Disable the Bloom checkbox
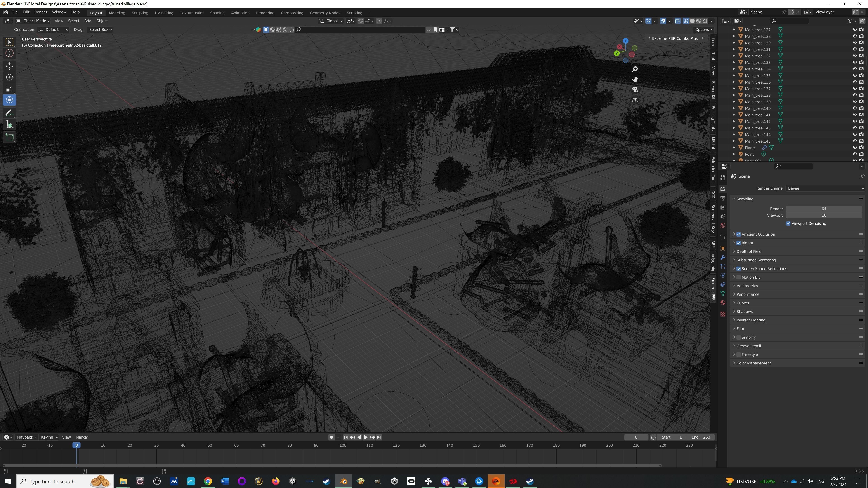This screenshot has height=488, width=868. (x=739, y=243)
